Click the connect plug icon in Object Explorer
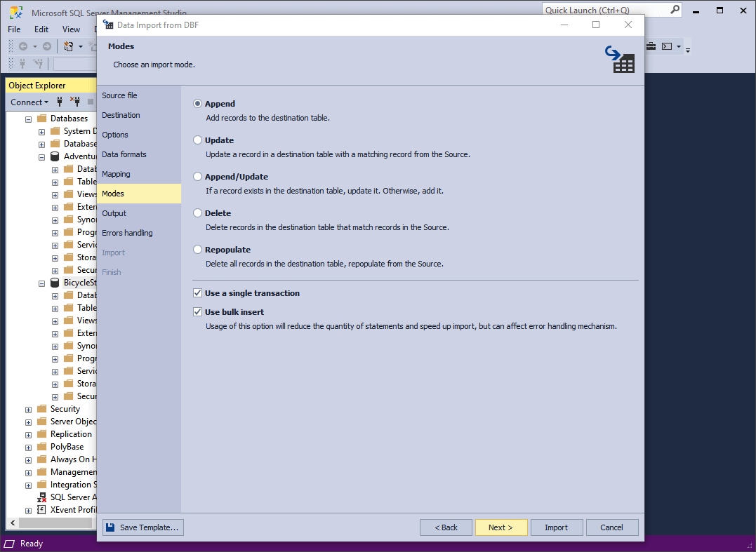 click(x=60, y=102)
